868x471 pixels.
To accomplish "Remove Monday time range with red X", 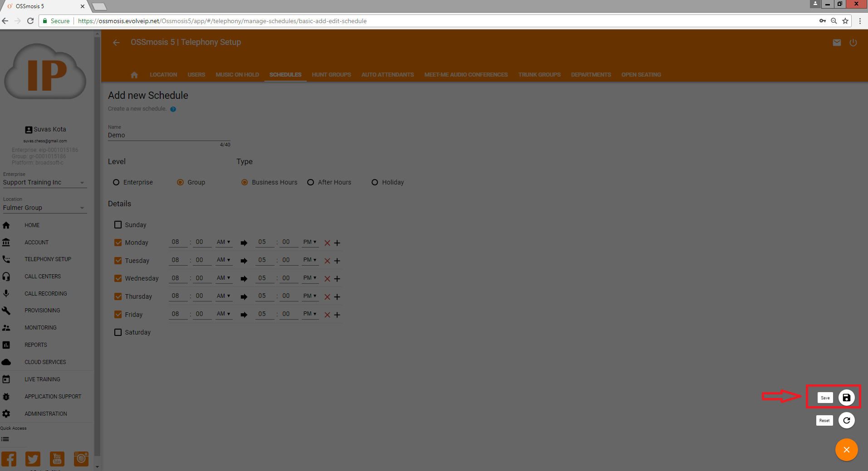I will tap(327, 243).
